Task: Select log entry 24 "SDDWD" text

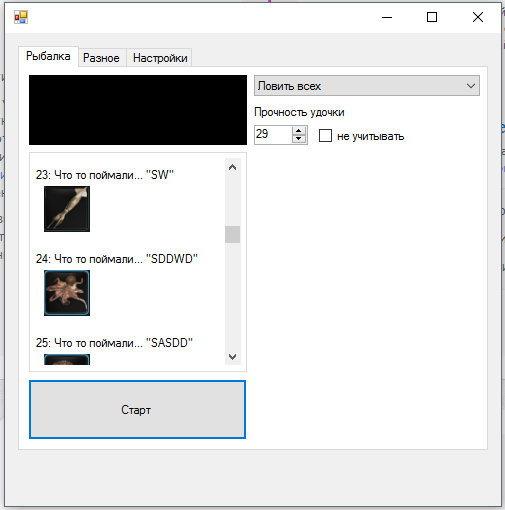Action: (117, 259)
